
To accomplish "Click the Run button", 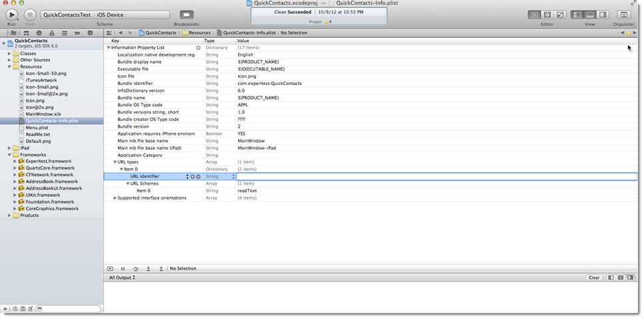I will pos(11,14).
